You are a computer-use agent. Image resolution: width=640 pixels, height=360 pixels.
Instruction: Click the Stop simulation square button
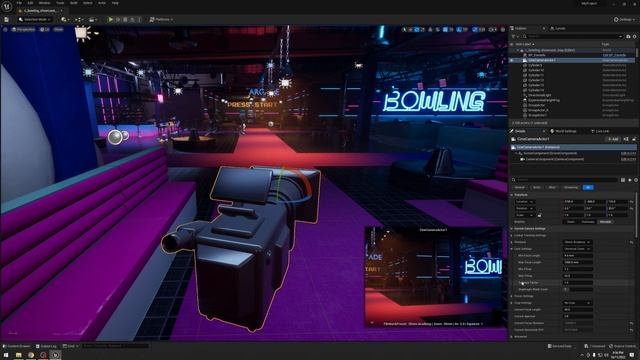coord(125,20)
